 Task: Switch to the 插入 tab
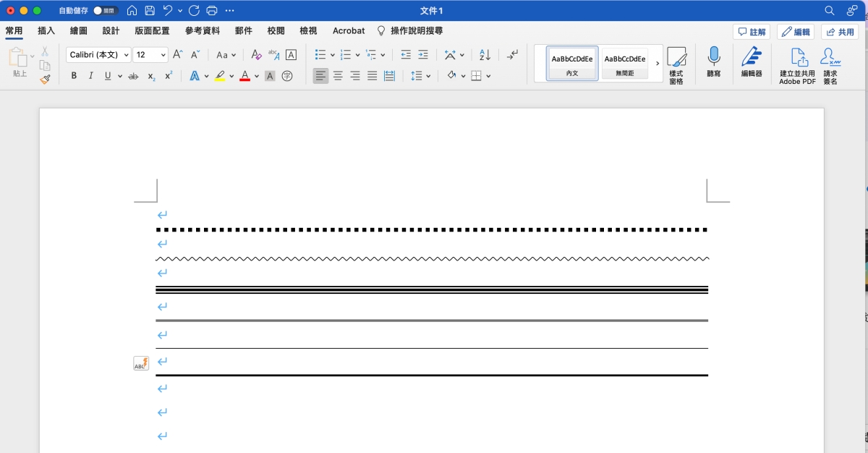click(x=46, y=31)
